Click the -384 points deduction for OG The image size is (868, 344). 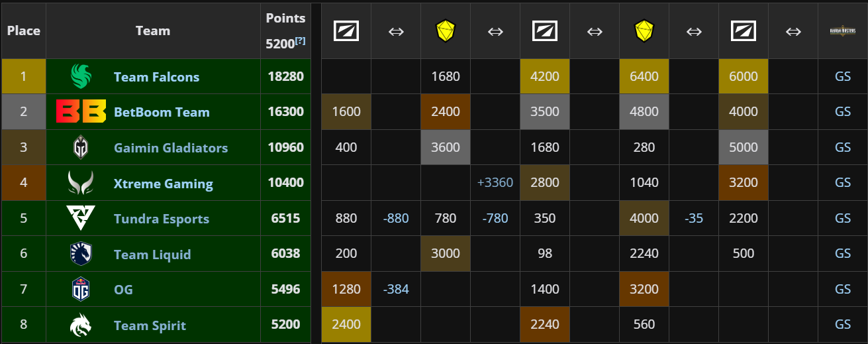pyautogui.click(x=396, y=290)
